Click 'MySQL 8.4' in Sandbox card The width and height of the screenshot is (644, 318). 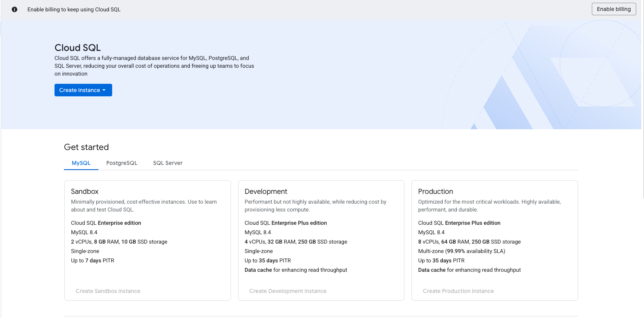point(84,232)
